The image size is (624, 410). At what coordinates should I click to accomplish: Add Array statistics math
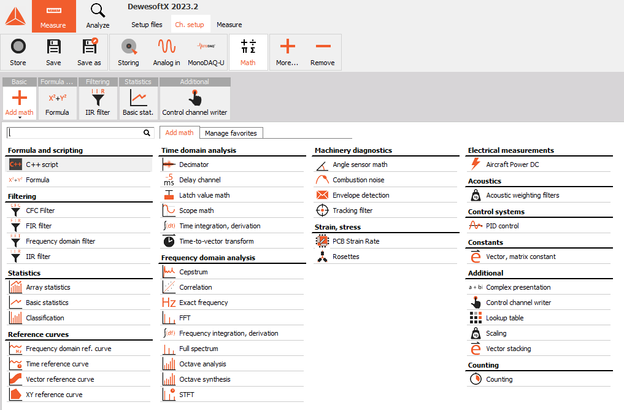click(79, 287)
